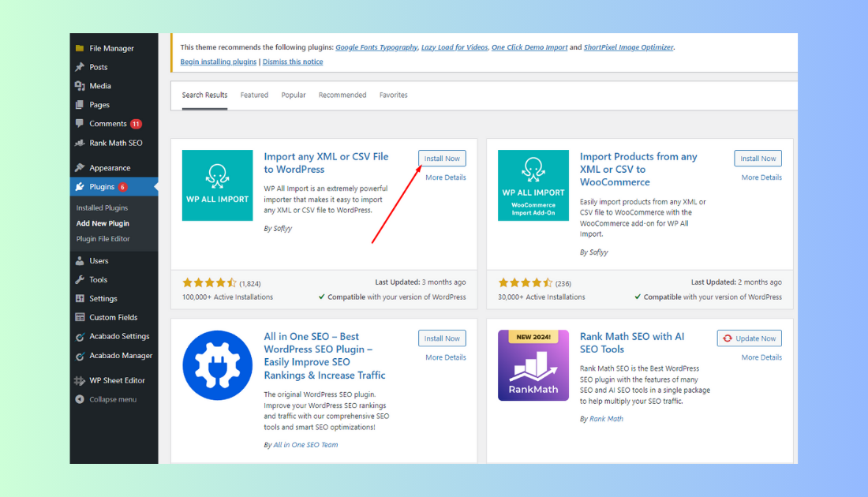868x497 pixels.
Task: Click the Custom Fields icon
Action: click(80, 317)
